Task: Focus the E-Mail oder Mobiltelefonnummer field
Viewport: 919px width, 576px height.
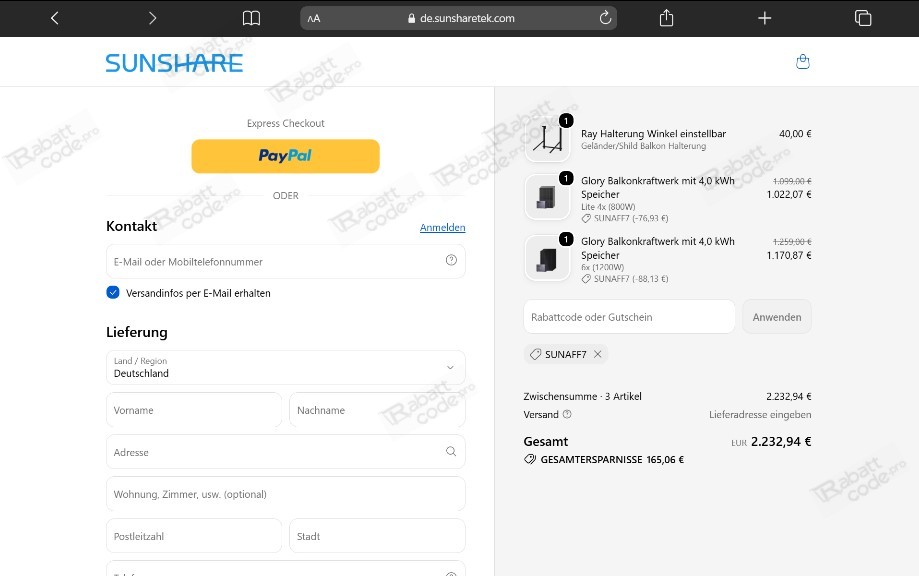Action: pyautogui.click(x=285, y=261)
